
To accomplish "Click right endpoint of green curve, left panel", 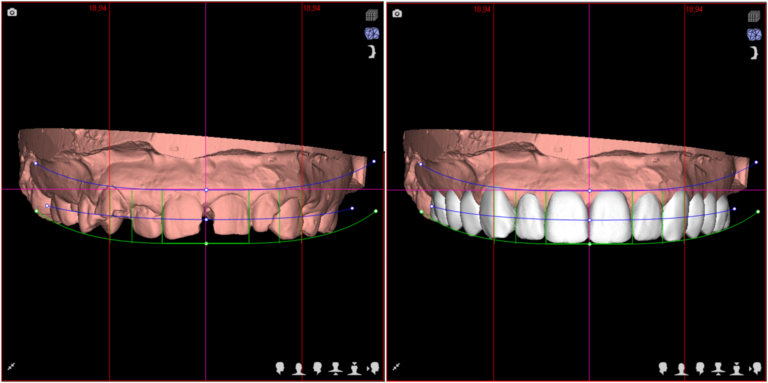I will click(x=376, y=211).
